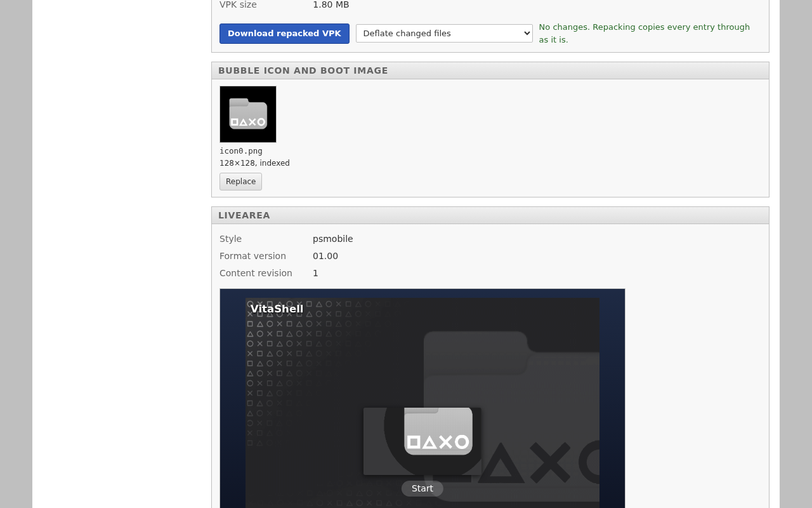Click the folder gate image above Start
The width and height of the screenshot is (812, 508).
[x=422, y=441]
